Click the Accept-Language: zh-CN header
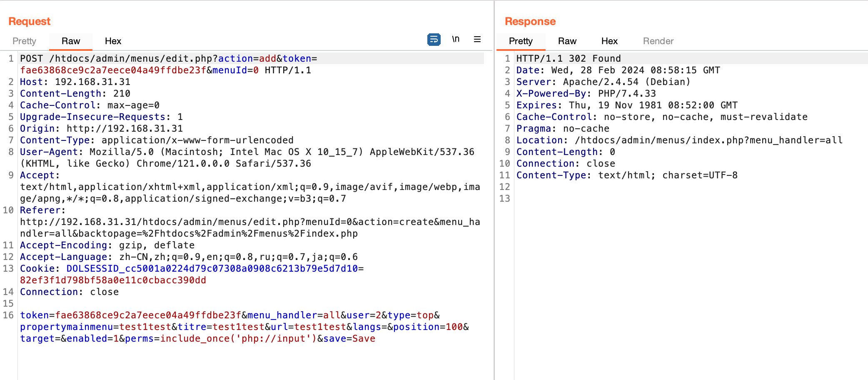Image resolution: width=868 pixels, height=380 pixels. [189, 257]
